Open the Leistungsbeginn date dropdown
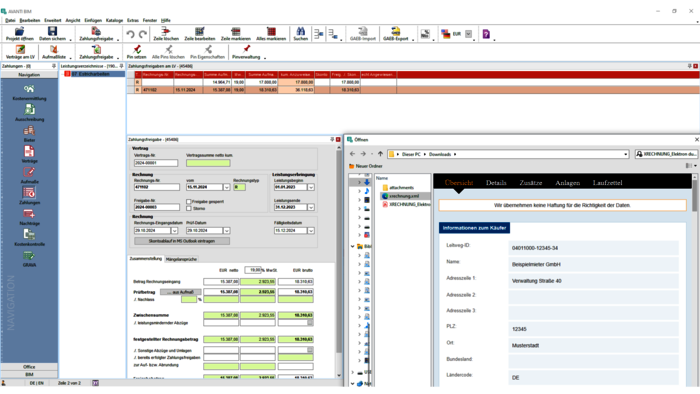Viewport: 700px width, 394px height. tap(311, 187)
